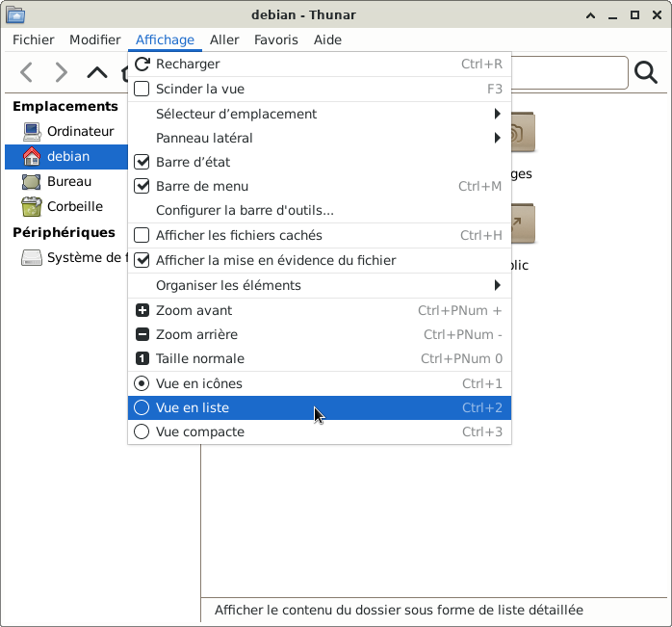Click the Périphériques section heading

click(64, 232)
